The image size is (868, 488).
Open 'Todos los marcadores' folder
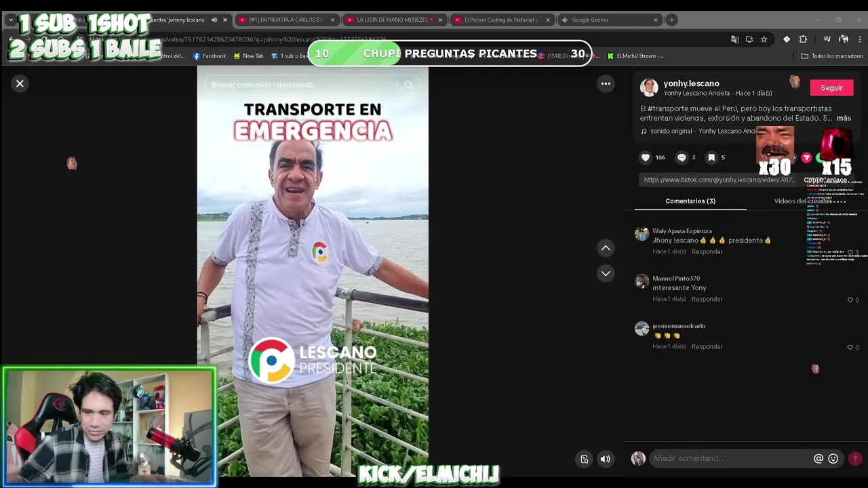pyautogui.click(x=832, y=56)
